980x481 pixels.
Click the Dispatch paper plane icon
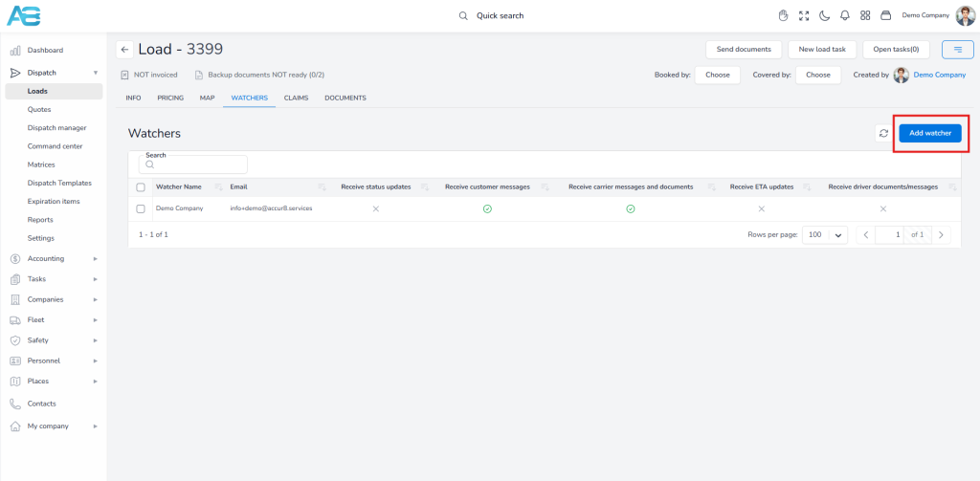tap(15, 73)
